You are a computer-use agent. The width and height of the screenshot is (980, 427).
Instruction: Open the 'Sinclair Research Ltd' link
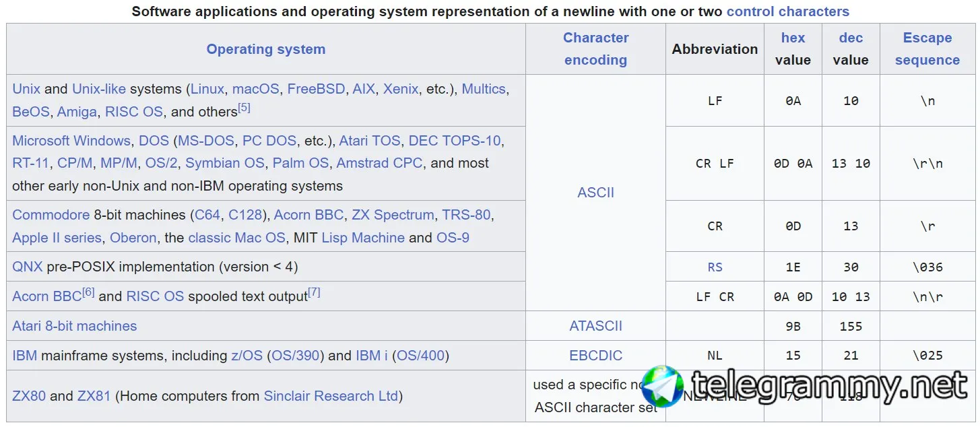(x=331, y=396)
